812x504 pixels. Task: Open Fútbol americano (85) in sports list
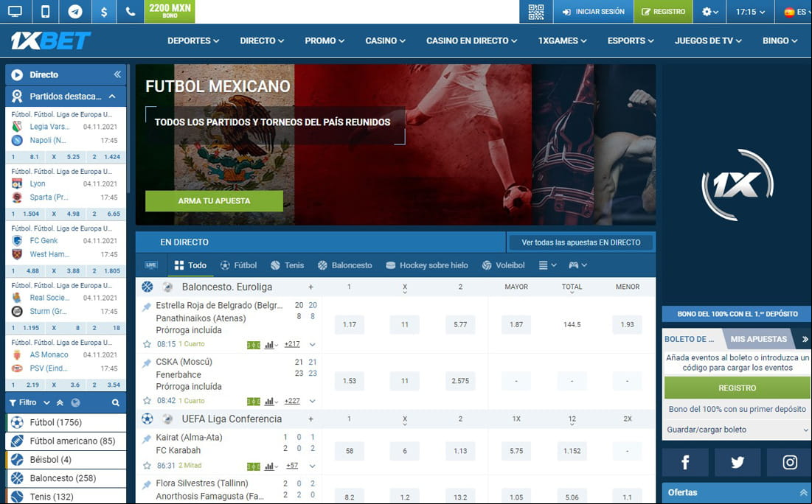(66, 441)
